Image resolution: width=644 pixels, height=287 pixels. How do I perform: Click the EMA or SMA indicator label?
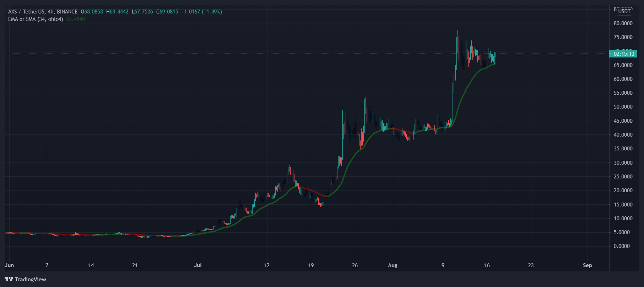point(36,19)
